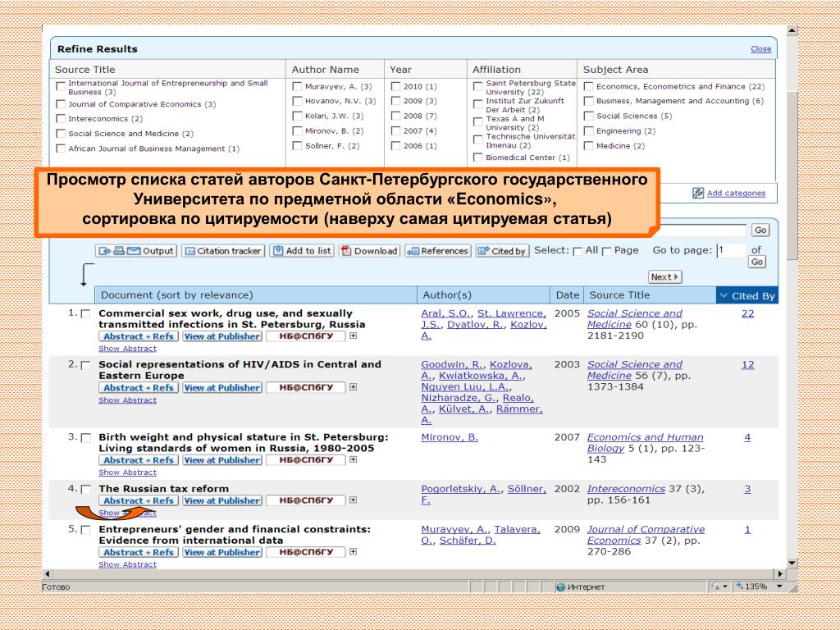Click the Download button

(370, 251)
